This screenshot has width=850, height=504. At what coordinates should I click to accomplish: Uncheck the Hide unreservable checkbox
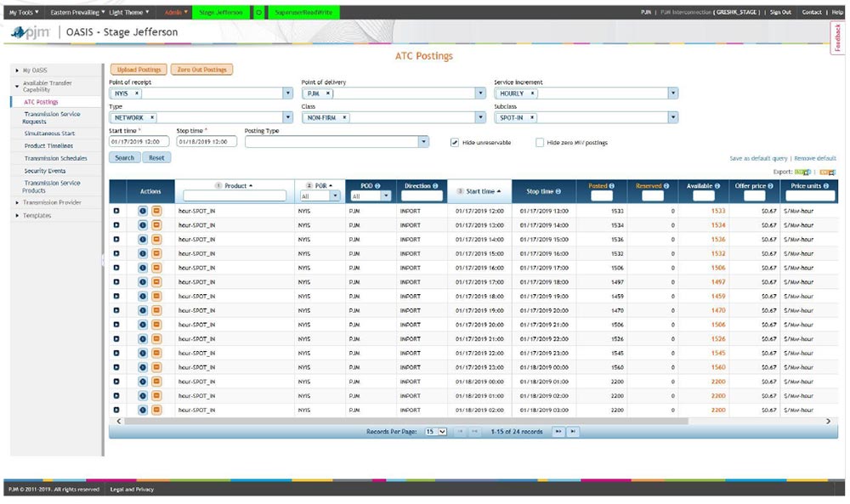tap(456, 143)
